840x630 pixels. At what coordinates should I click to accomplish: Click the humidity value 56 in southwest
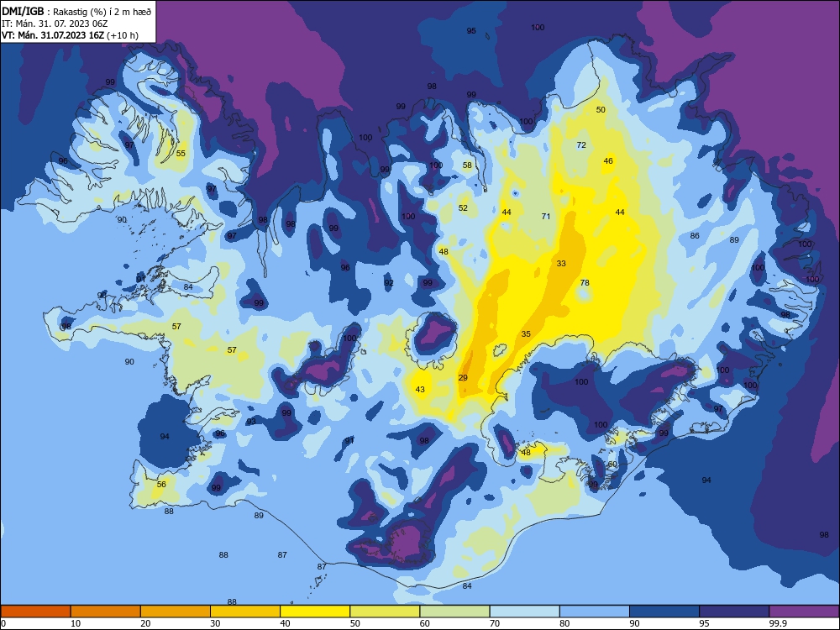[x=161, y=485]
